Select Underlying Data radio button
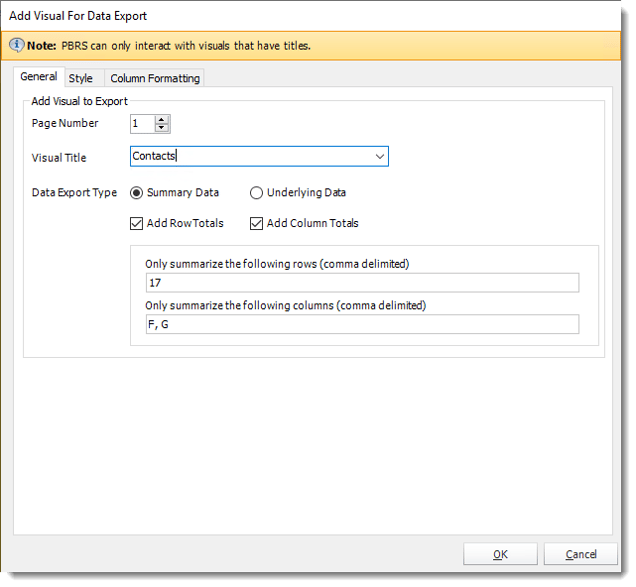Screen dimensions: 636x587 pos(256,193)
